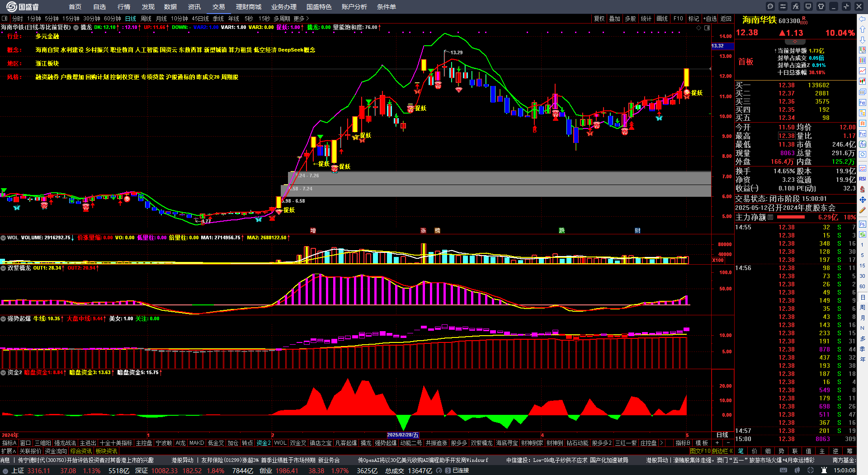Image resolution: width=868 pixels, height=475 pixels.
Task: Click the orange document icon in right sidebar
Action: pos(863,123)
